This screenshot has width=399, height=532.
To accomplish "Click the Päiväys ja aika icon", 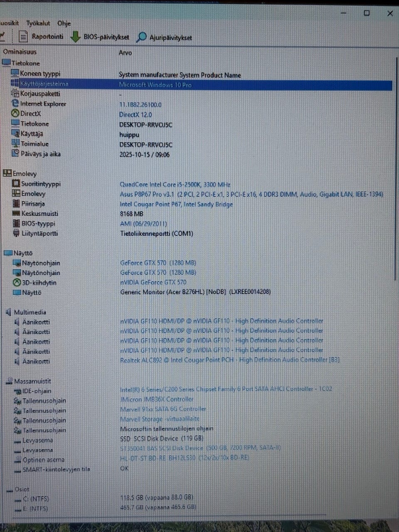I will point(16,153).
